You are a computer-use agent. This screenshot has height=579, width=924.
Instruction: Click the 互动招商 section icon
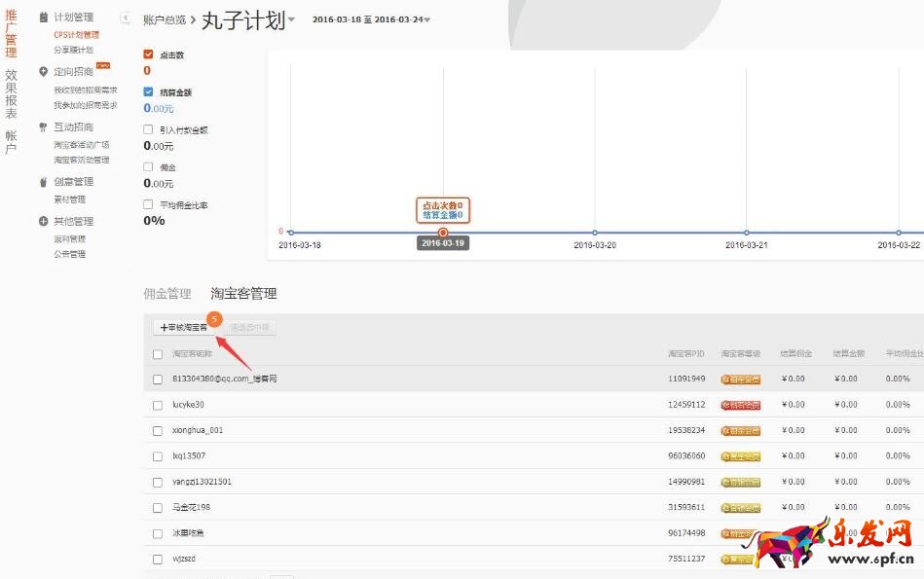point(43,127)
